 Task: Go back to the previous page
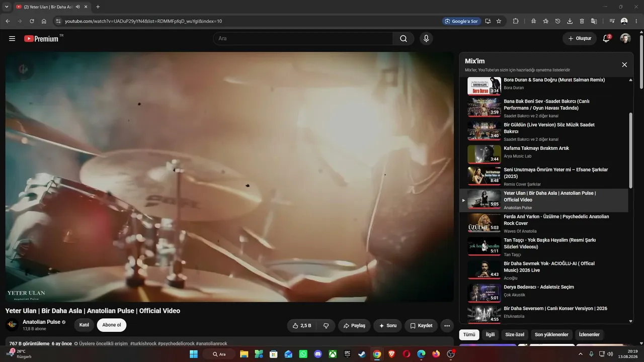8,21
